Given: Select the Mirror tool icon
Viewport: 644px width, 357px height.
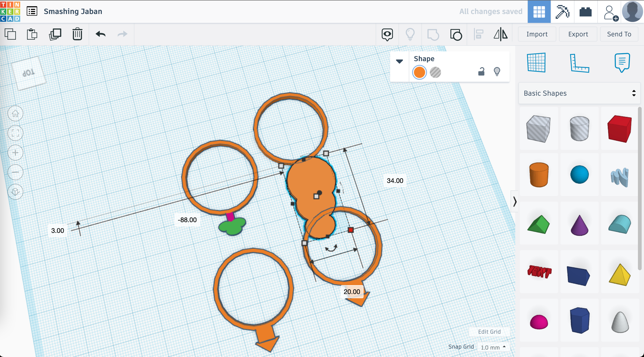Looking at the screenshot, I should coord(501,34).
